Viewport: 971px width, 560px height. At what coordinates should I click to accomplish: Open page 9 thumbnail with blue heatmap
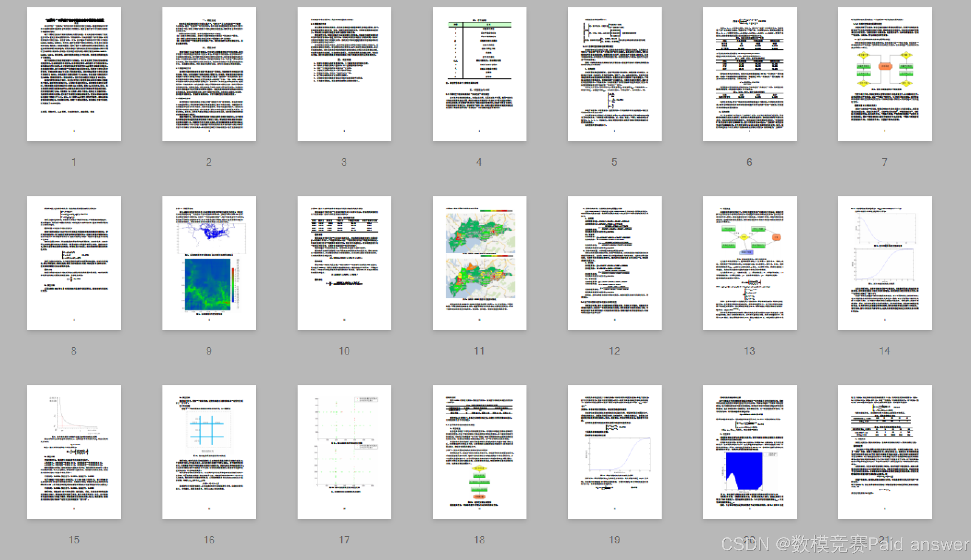tap(209, 263)
